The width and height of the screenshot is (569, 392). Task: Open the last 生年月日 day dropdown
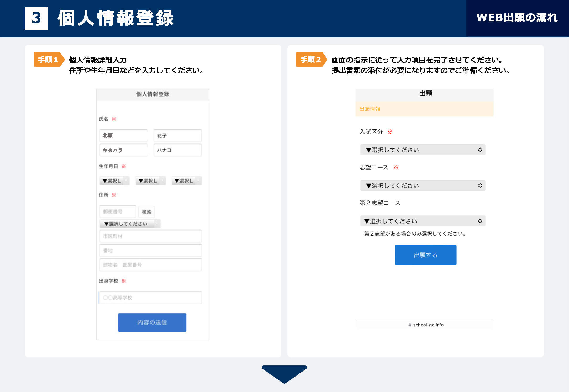tap(186, 181)
